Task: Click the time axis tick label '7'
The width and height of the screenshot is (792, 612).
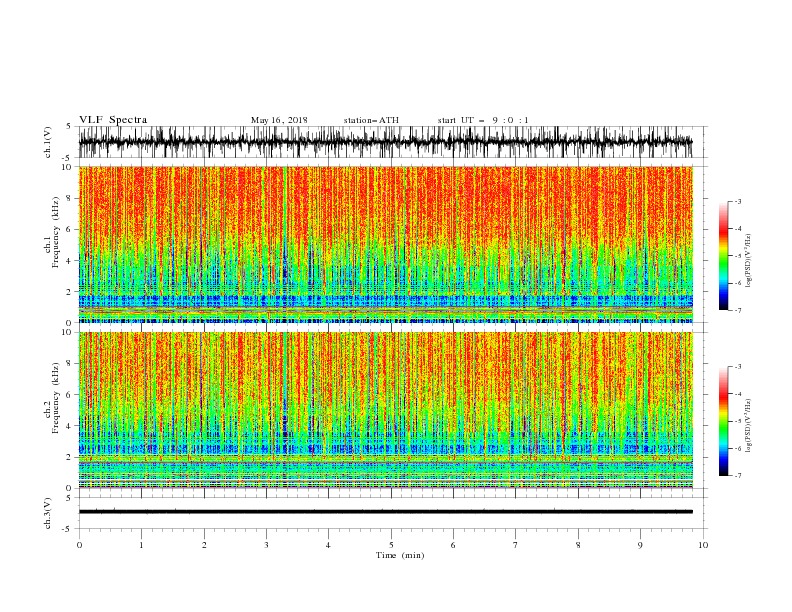Action: coord(516,545)
